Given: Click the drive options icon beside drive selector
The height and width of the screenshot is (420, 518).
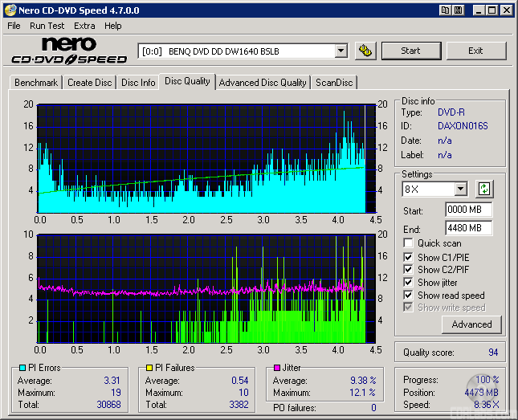Looking at the screenshot, I should pyautogui.click(x=366, y=51).
